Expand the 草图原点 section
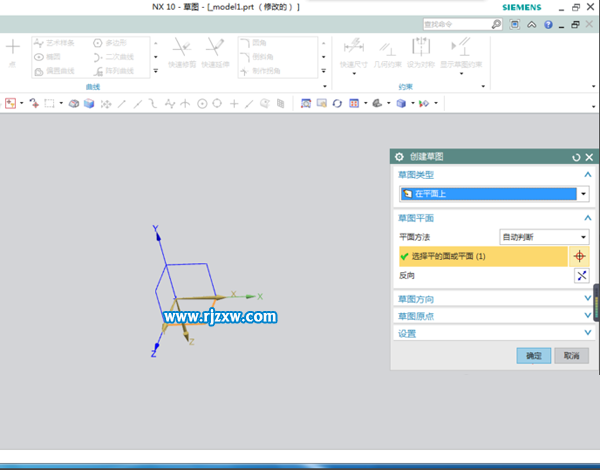 tap(494, 316)
